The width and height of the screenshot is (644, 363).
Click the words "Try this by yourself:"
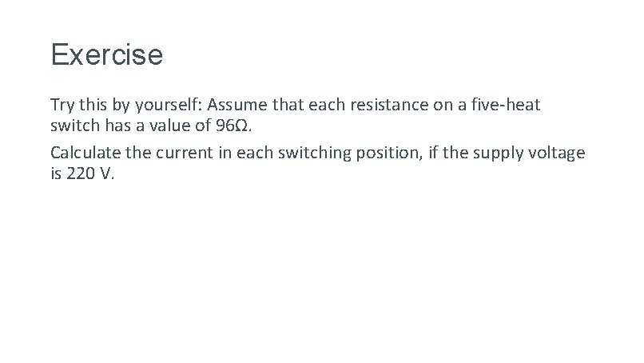pyautogui.click(x=126, y=106)
